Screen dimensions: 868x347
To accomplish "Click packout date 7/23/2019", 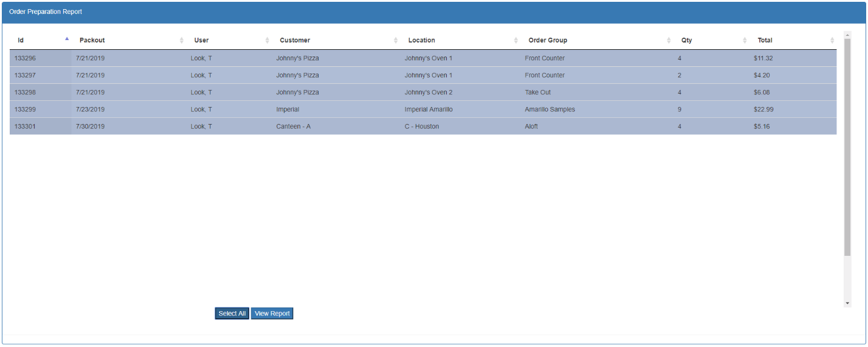I will coord(90,109).
